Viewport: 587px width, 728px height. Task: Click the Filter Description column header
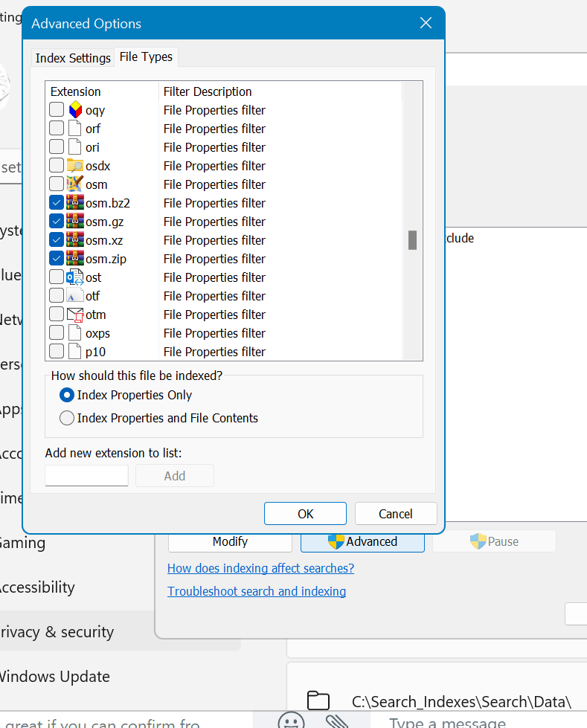(x=208, y=91)
